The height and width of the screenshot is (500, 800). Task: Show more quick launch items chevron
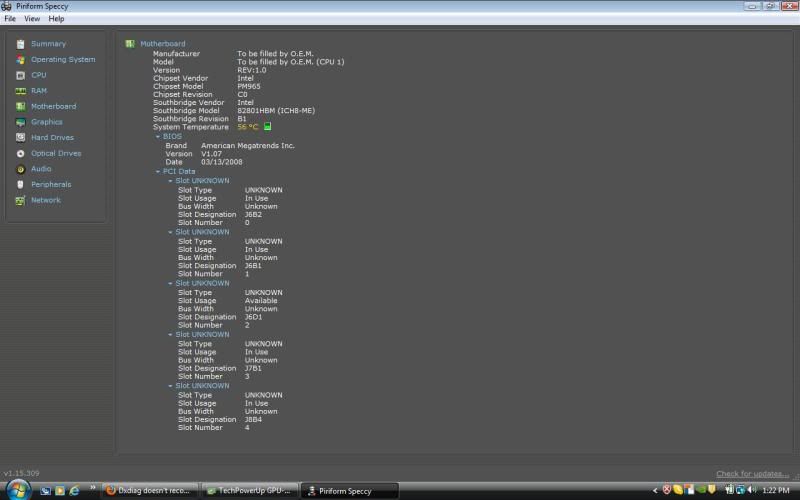92,487
